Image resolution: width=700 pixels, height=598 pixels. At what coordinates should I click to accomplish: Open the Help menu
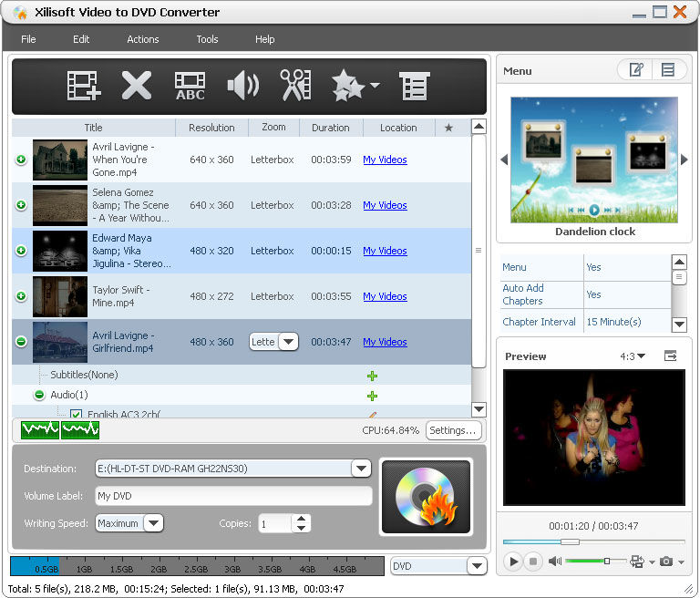[264, 39]
